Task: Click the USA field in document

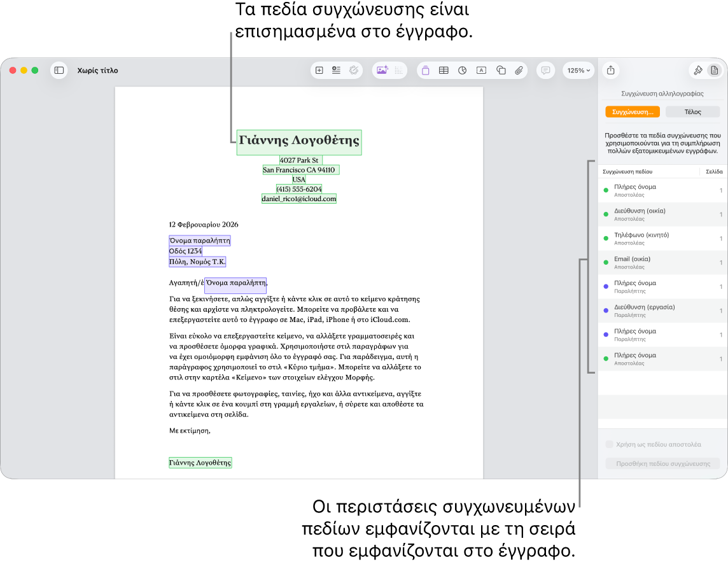Action: [299, 179]
